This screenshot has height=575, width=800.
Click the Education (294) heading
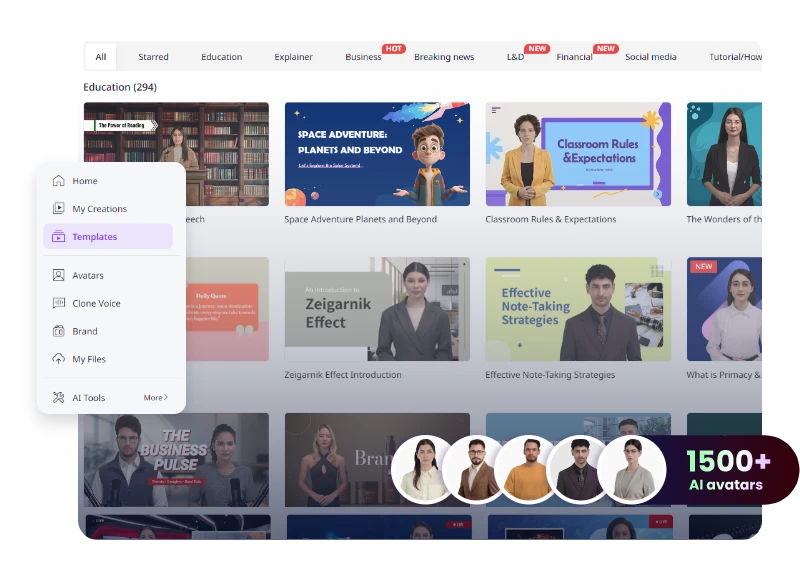pos(120,87)
